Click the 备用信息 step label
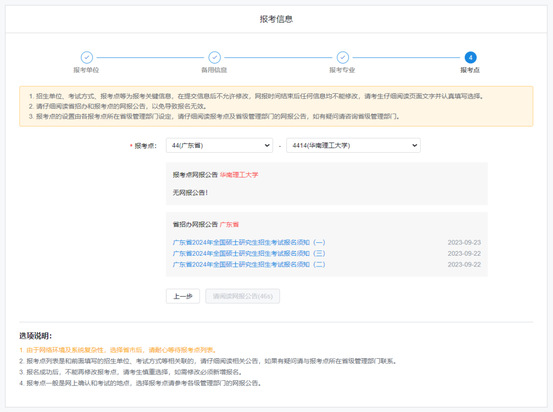The height and width of the screenshot is (412, 553). click(214, 70)
